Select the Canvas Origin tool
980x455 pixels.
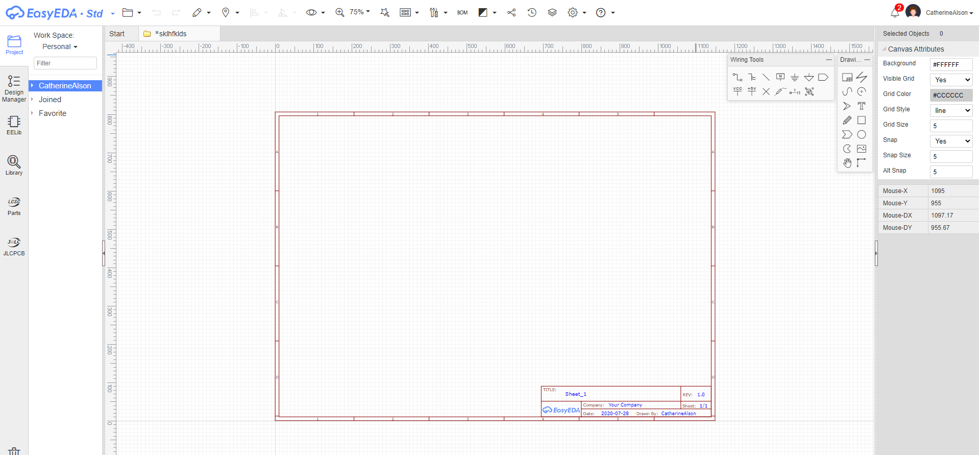point(862,163)
